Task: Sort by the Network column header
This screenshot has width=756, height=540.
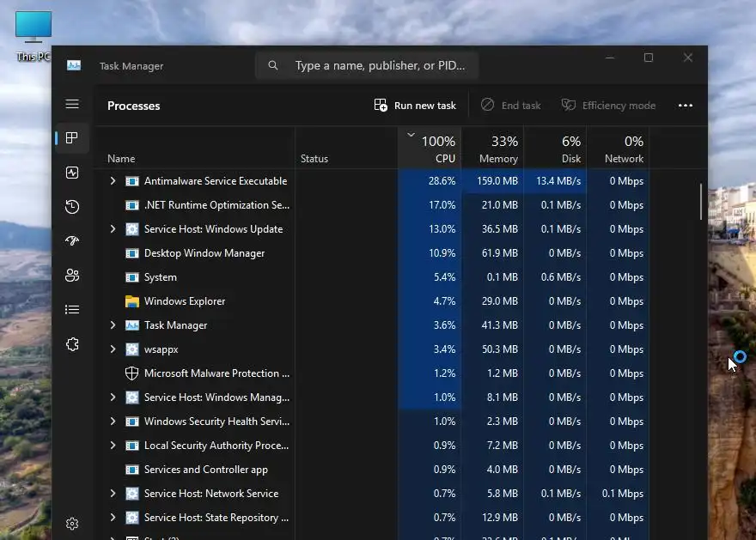Action: (x=618, y=149)
